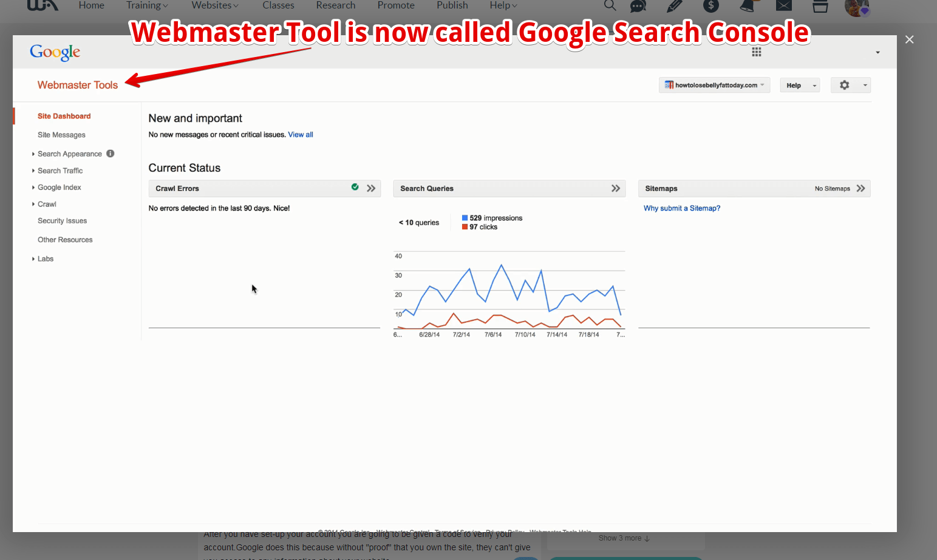Open the Research menu item

pos(336,5)
